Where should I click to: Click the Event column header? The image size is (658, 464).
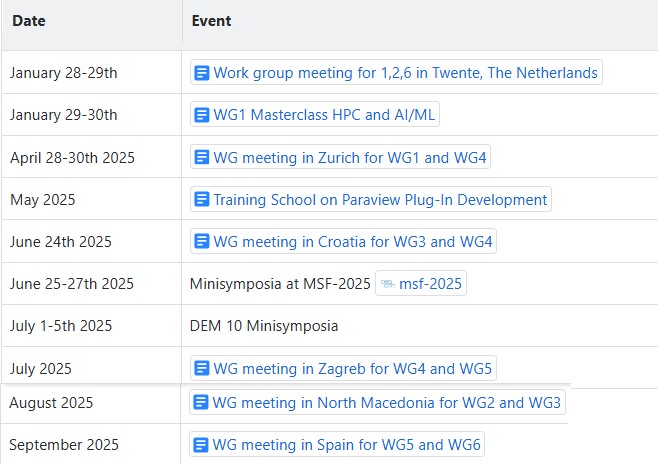click(211, 21)
